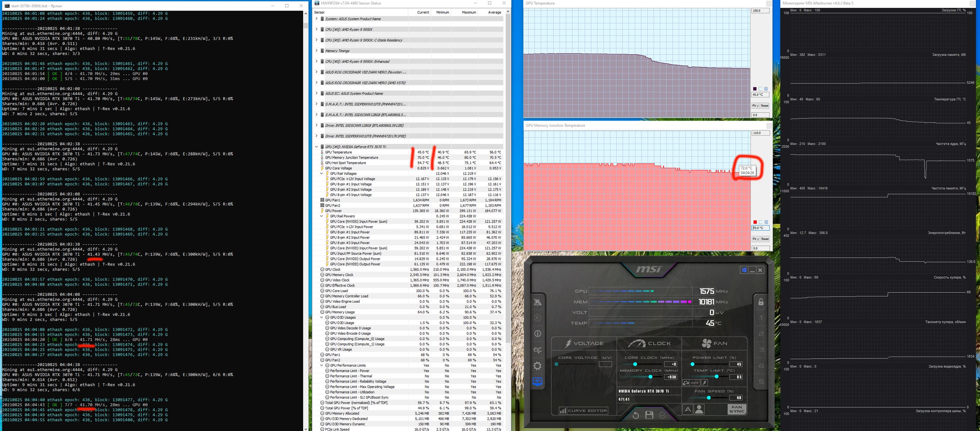Click the OC Scanner icon
980x431 pixels.
click(x=537, y=350)
